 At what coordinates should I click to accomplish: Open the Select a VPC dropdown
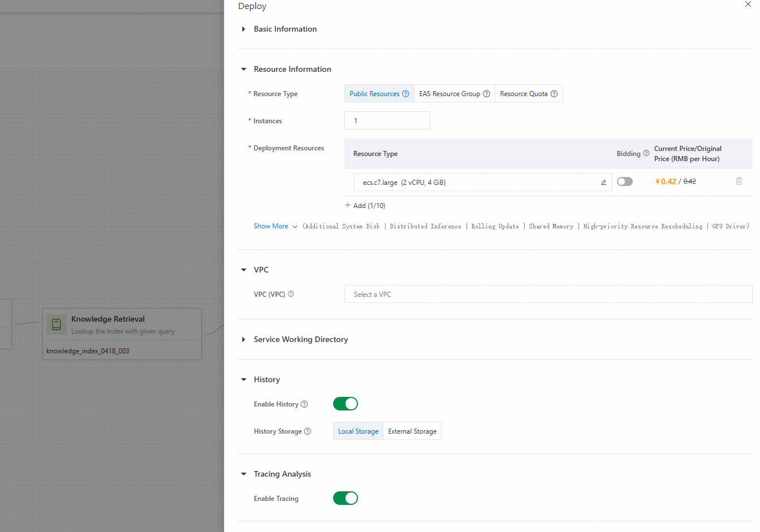[547, 294]
